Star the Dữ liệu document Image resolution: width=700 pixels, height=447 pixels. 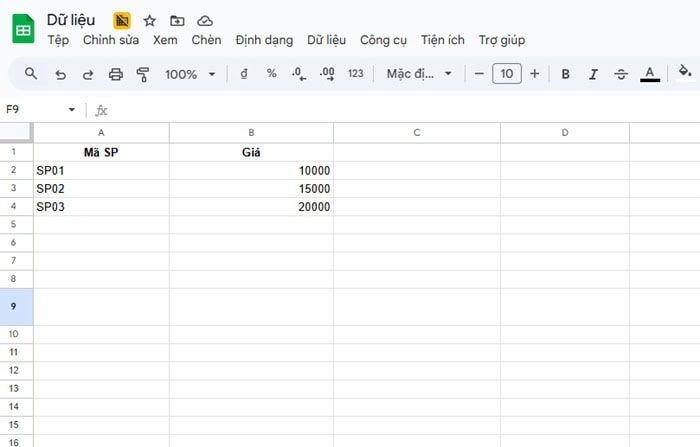pos(150,20)
